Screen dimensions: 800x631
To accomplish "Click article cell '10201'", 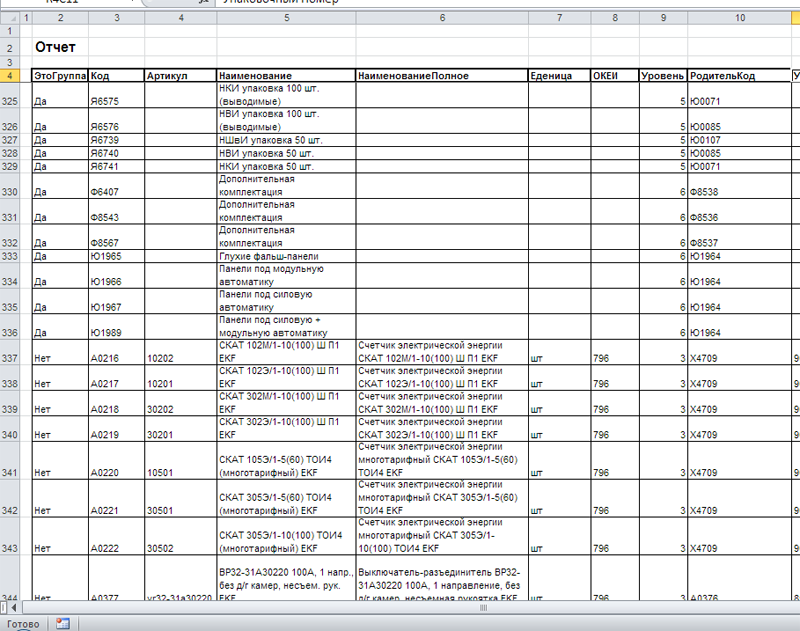I will point(181,377).
